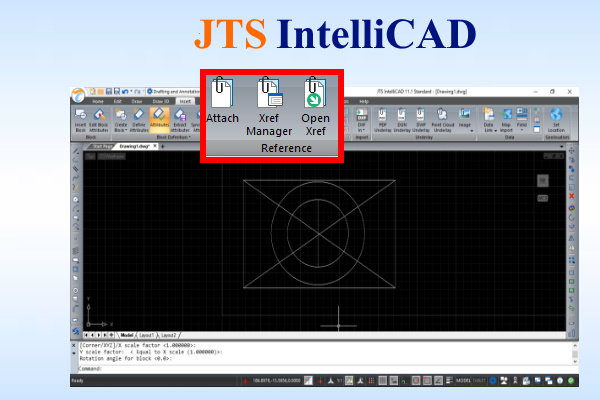Screen dimensions: 600x400
Task: Open Edit Block Attributes tool
Action: (x=99, y=120)
